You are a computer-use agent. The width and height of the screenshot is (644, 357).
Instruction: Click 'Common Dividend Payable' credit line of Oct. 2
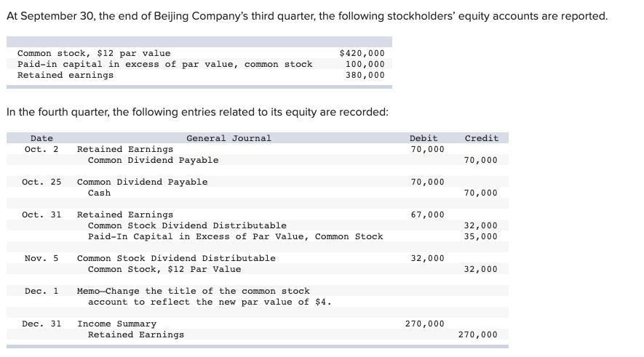[x=154, y=160]
